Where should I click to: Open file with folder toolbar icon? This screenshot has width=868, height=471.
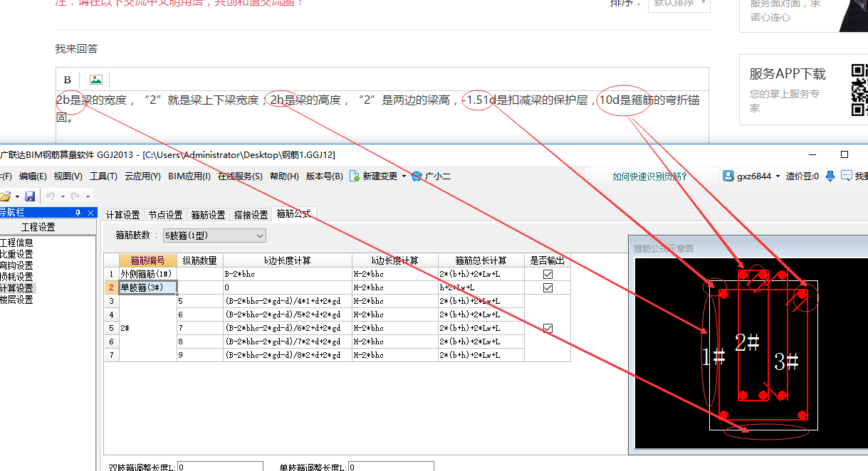pos(5,196)
